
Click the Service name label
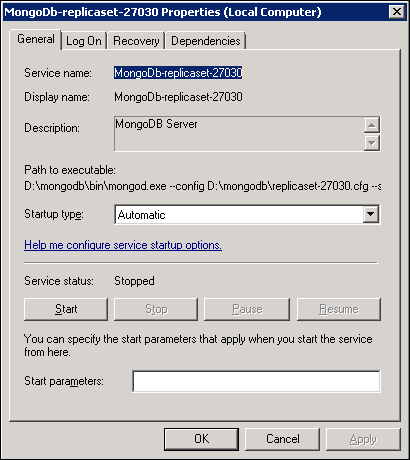click(x=58, y=73)
